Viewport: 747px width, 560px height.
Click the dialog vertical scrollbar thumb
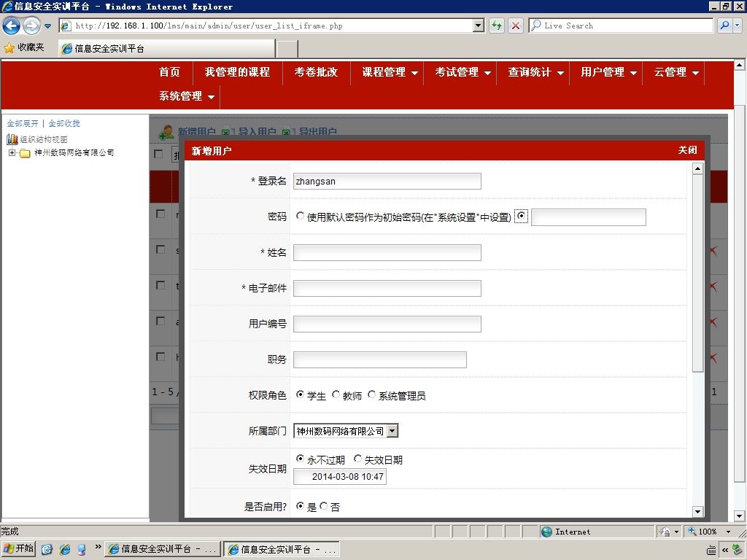pos(698,273)
